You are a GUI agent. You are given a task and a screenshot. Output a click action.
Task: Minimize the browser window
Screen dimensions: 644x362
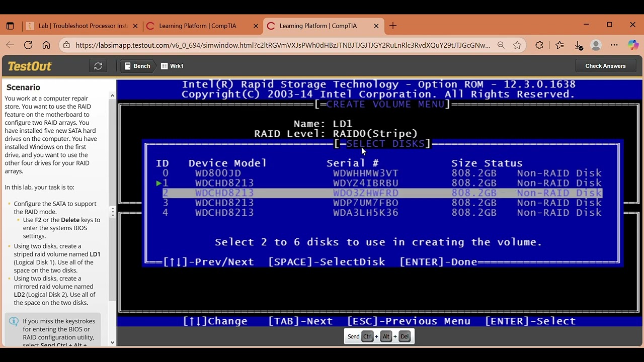point(586,24)
